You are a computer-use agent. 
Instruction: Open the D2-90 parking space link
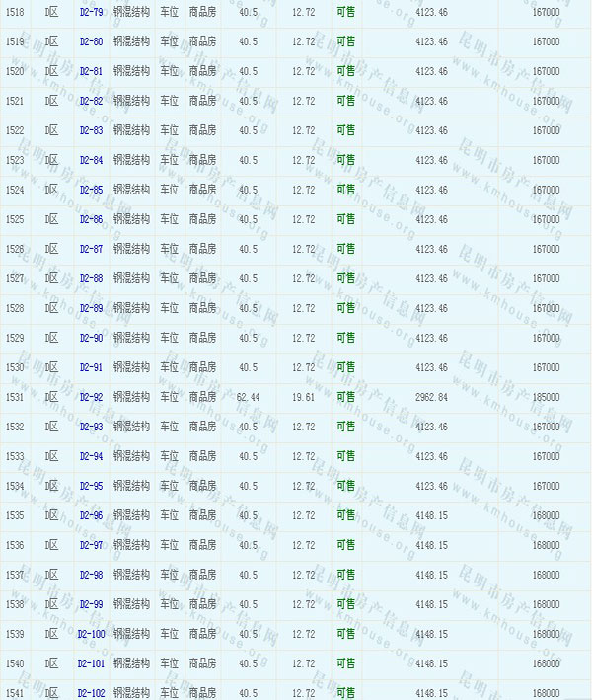click(x=91, y=338)
